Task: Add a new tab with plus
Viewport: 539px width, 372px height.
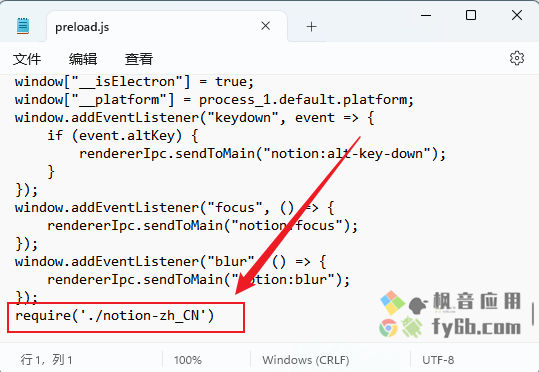Action: tap(311, 26)
